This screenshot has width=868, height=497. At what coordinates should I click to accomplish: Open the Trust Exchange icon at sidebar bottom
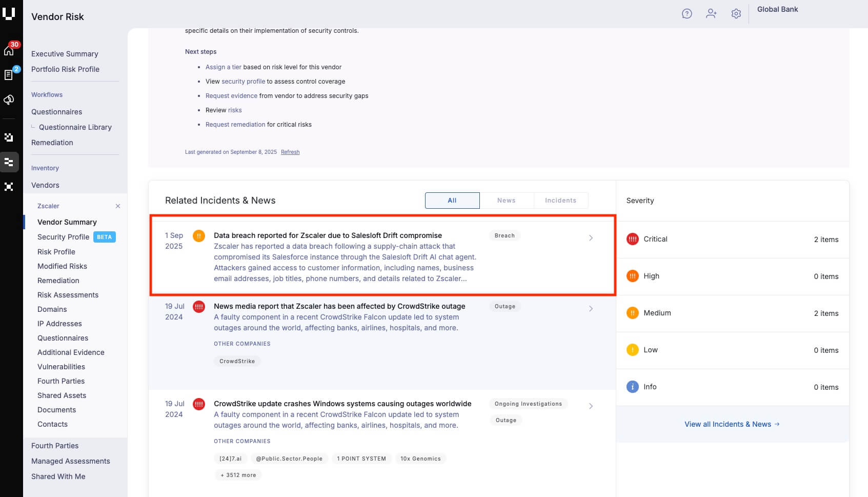[9, 187]
